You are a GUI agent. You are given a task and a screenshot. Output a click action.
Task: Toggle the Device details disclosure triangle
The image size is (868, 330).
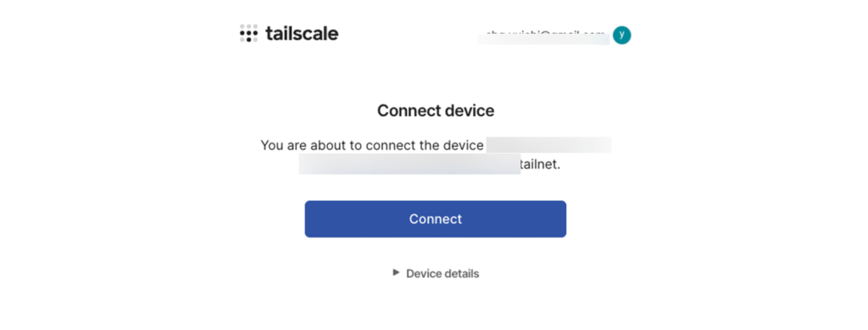click(x=396, y=272)
